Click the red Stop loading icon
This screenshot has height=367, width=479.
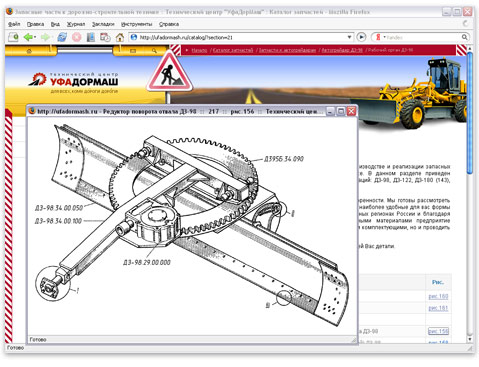point(77,37)
